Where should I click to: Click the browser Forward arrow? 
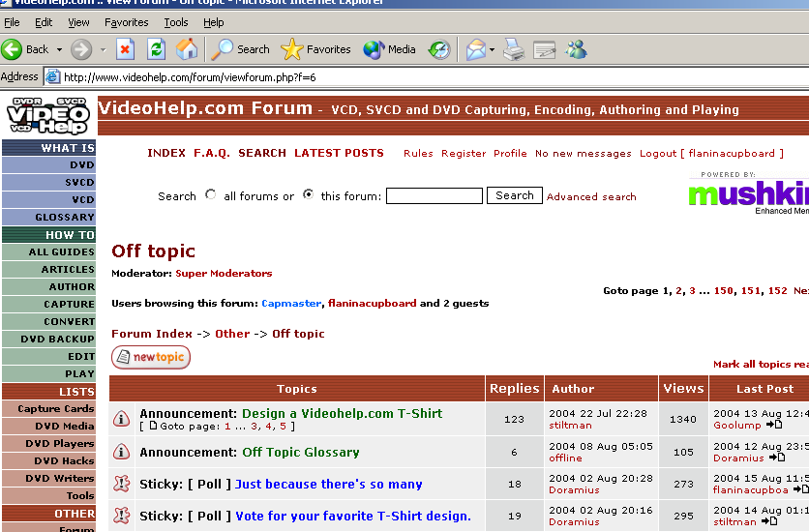pyautogui.click(x=81, y=50)
